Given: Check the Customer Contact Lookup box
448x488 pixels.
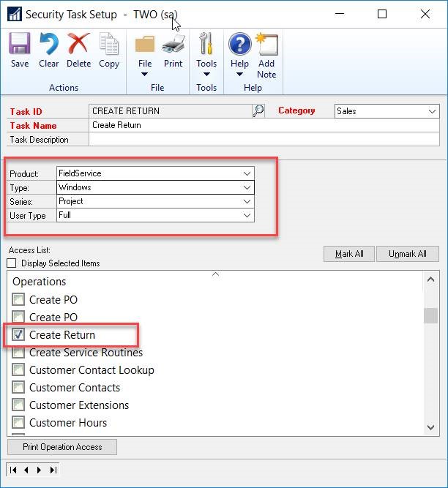Looking at the screenshot, I should tap(18, 369).
